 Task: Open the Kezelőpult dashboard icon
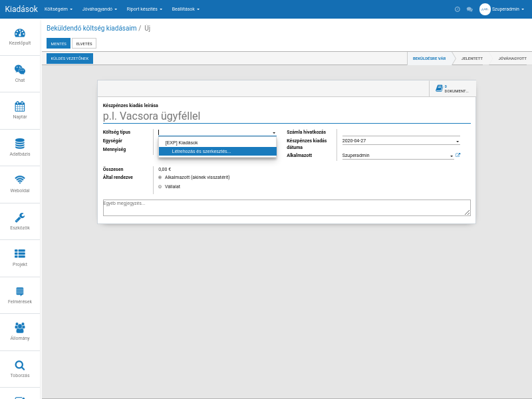click(20, 33)
